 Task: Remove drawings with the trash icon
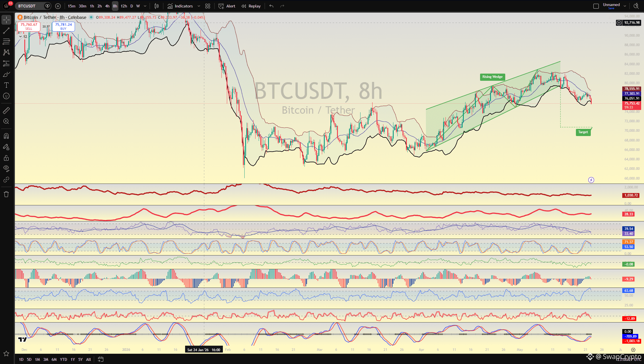point(6,194)
